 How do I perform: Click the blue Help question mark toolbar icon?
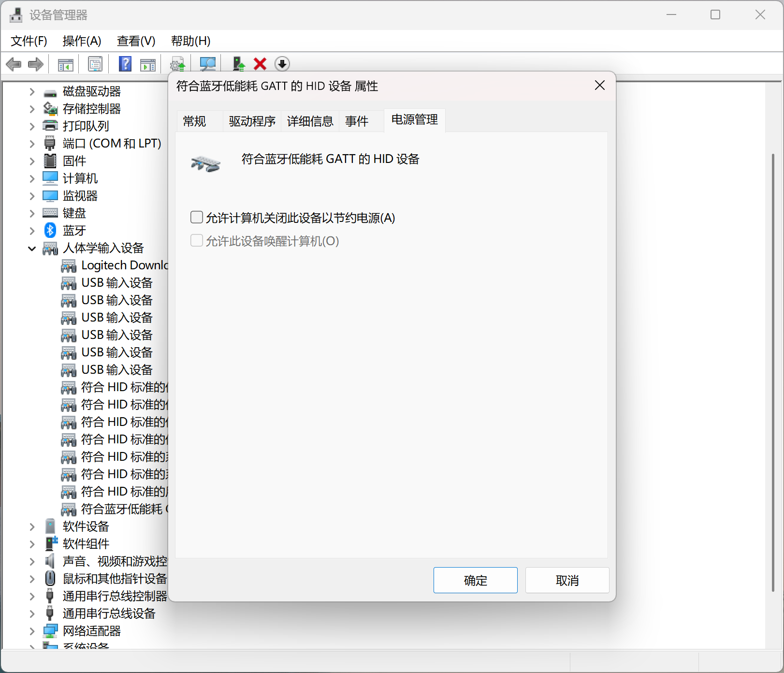point(125,64)
